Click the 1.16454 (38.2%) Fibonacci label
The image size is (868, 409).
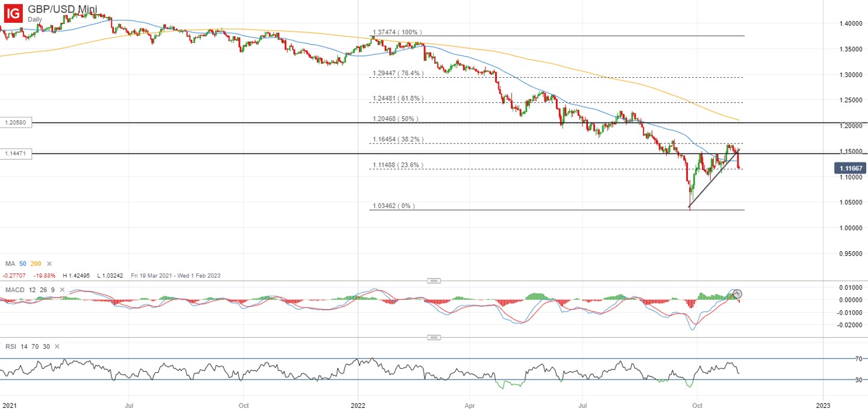(398, 139)
